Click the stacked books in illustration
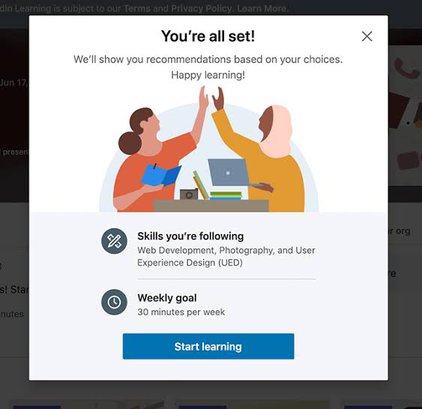 (226, 195)
